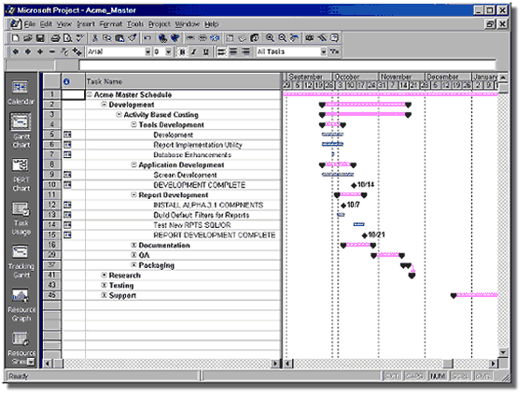Undo the last action
532x398 pixels.
click(147, 38)
